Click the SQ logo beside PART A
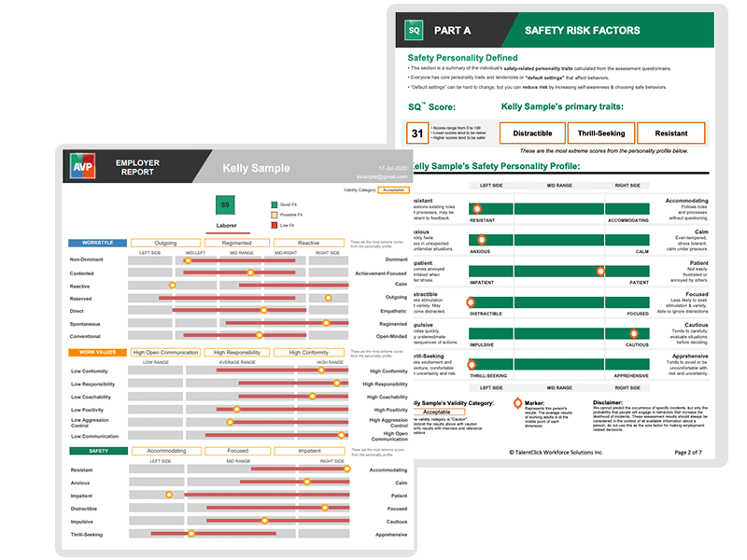 point(414,30)
